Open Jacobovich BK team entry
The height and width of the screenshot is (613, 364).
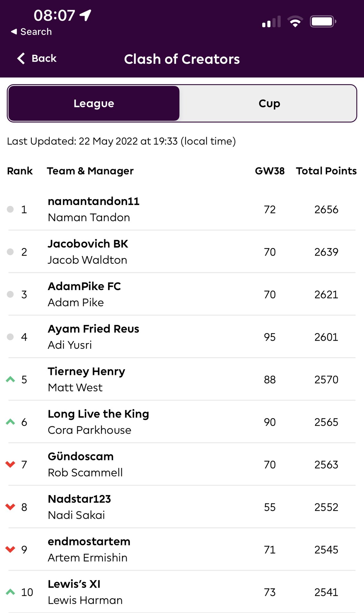(182, 252)
